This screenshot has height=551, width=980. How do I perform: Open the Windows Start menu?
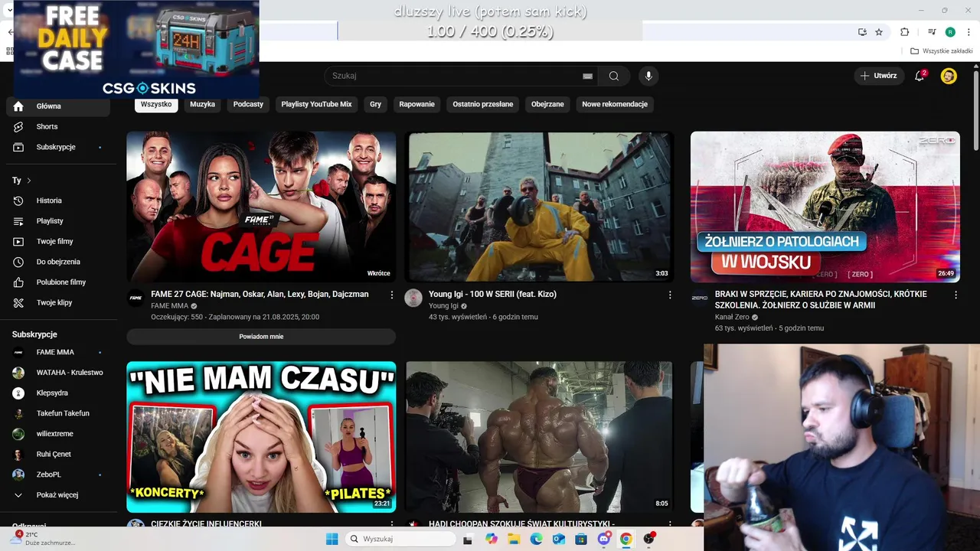[332, 539]
